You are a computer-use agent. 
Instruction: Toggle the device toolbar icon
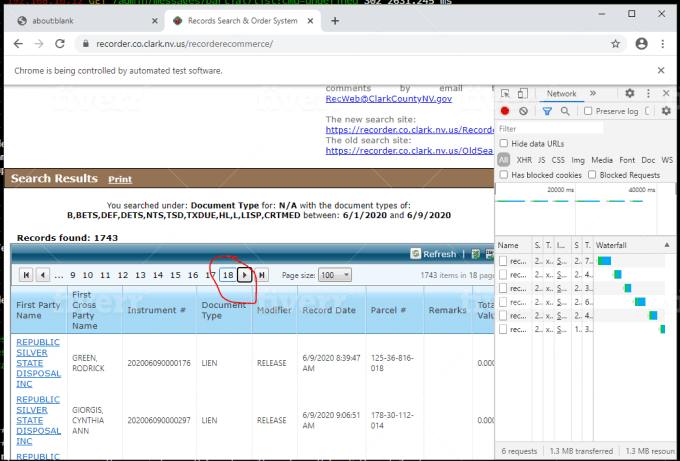click(x=523, y=93)
